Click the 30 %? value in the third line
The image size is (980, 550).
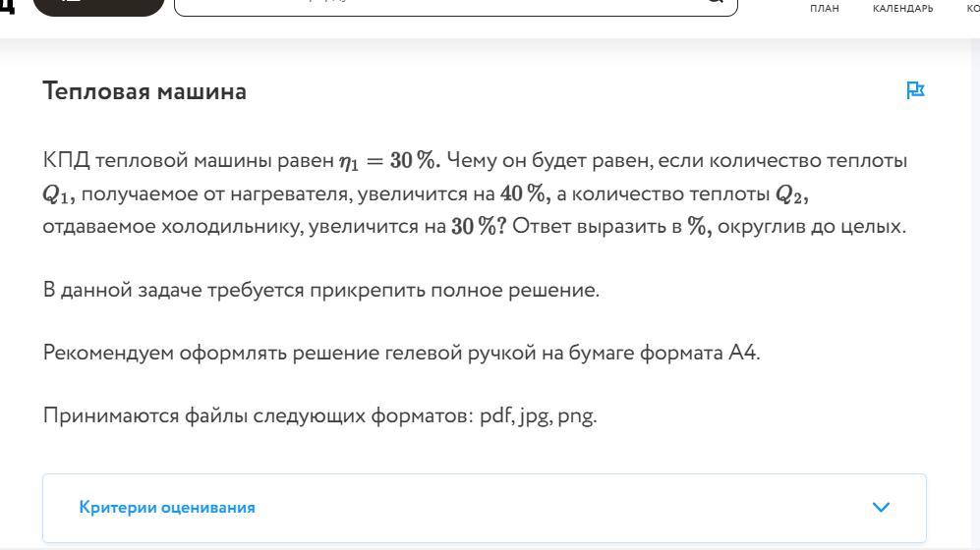pos(479,226)
